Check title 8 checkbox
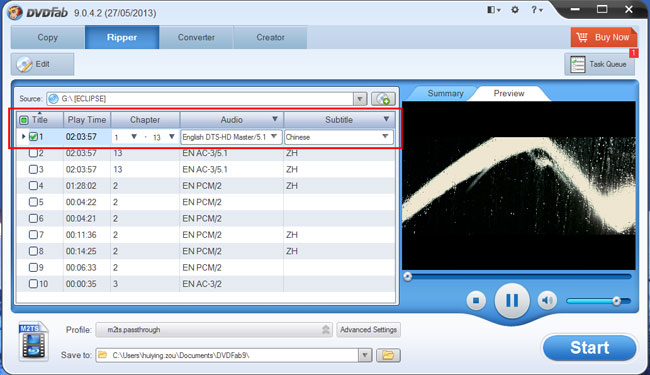The height and width of the screenshot is (375, 650). (x=33, y=251)
